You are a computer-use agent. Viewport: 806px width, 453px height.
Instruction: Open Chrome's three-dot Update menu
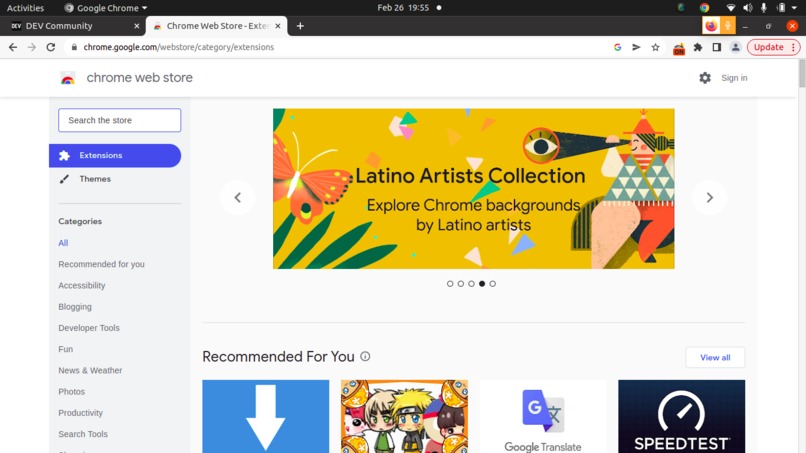(x=793, y=47)
